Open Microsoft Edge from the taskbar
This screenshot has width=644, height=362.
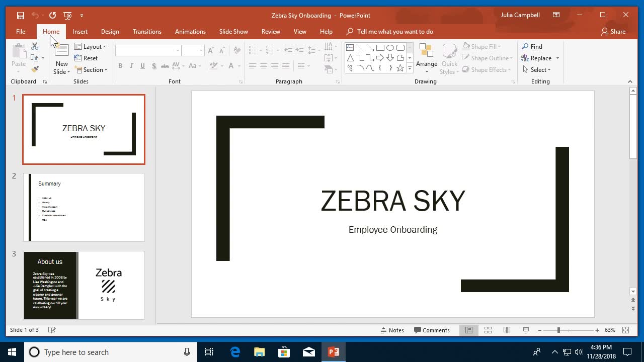coord(235,352)
